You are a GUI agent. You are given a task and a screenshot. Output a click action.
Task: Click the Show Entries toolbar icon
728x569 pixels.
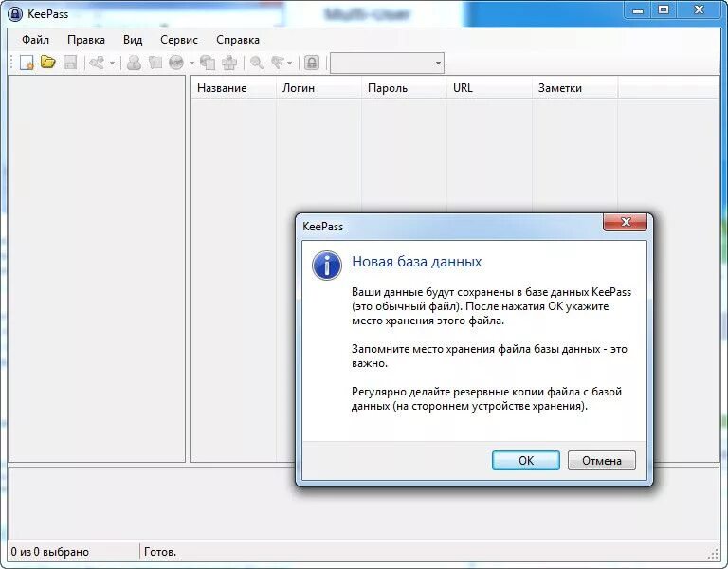[x=278, y=63]
